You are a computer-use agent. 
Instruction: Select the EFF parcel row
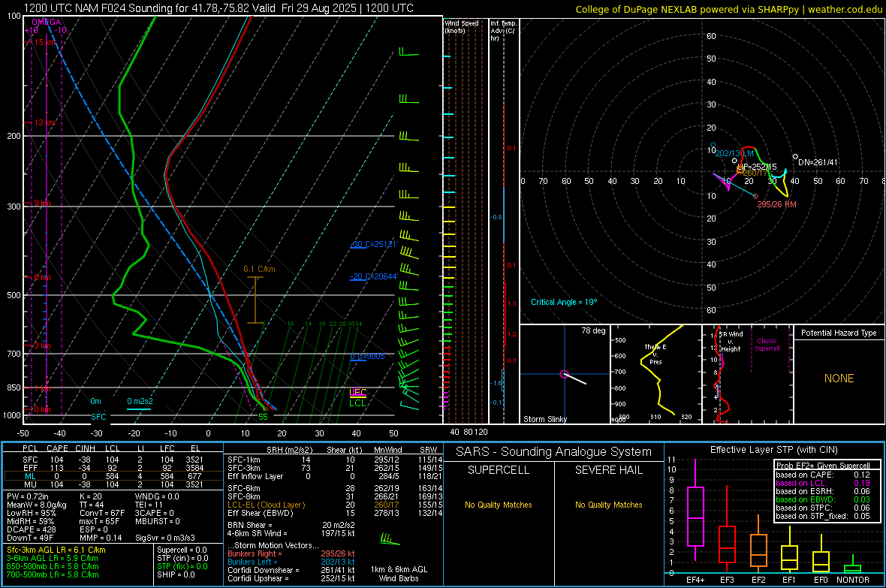tap(113, 468)
